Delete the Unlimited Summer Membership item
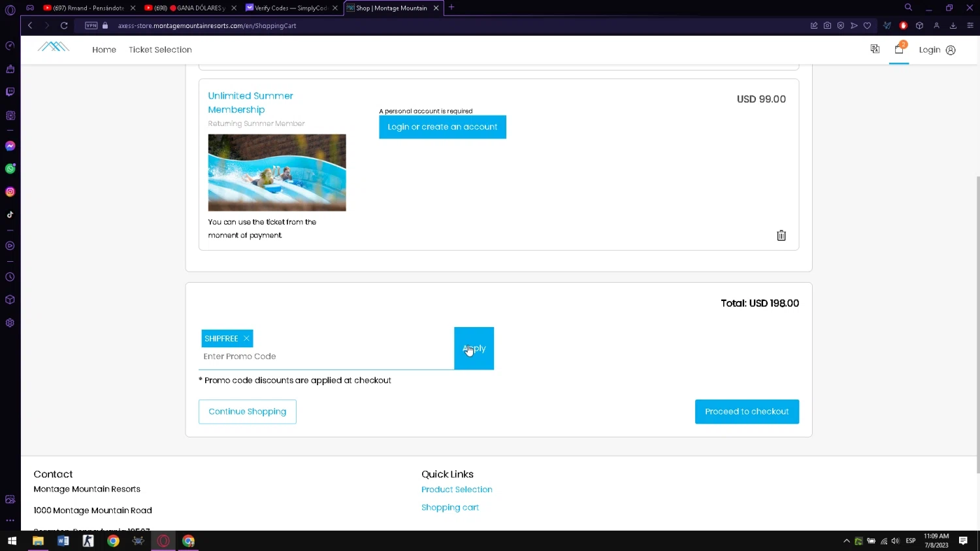Image resolution: width=980 pixels, height=551 pixels. point(781,236)
